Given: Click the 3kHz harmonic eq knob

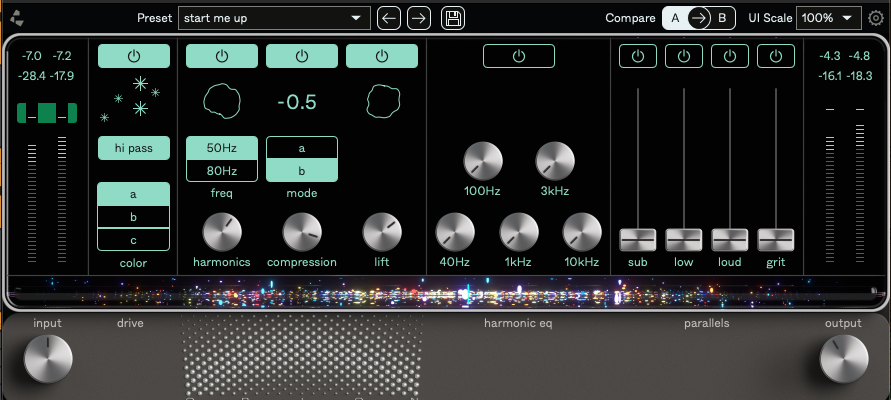Looking at the screenshot, I should pyautogui.click(x=555, y=160).
